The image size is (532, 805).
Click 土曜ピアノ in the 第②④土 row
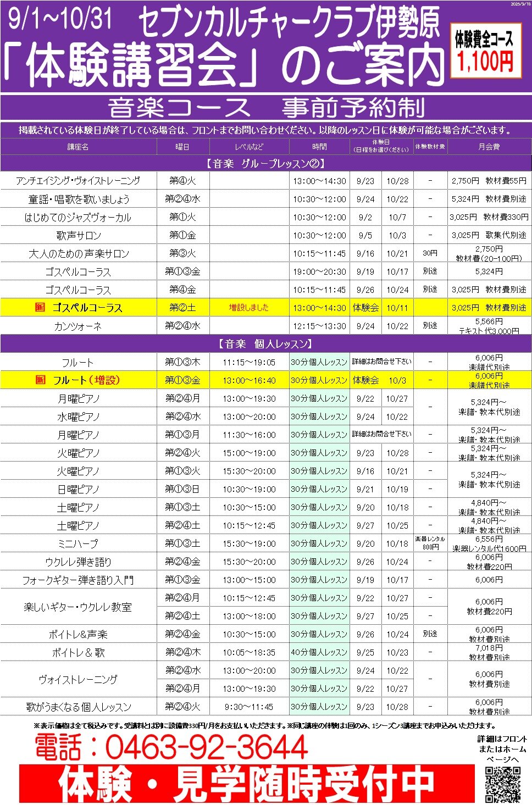[78, 525]
